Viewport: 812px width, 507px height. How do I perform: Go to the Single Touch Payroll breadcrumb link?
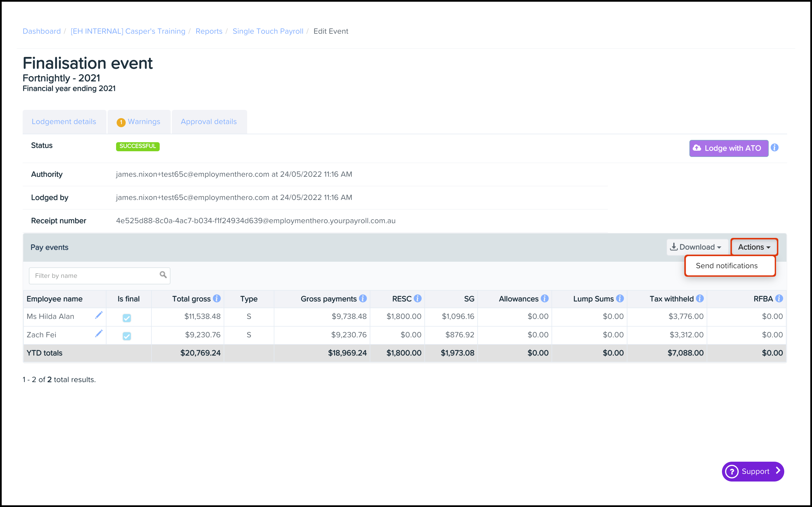coord(268,31)
